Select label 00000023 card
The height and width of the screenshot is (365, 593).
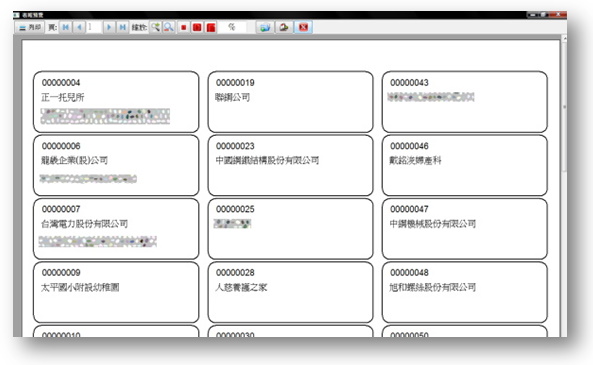click(x=290, y=165)
